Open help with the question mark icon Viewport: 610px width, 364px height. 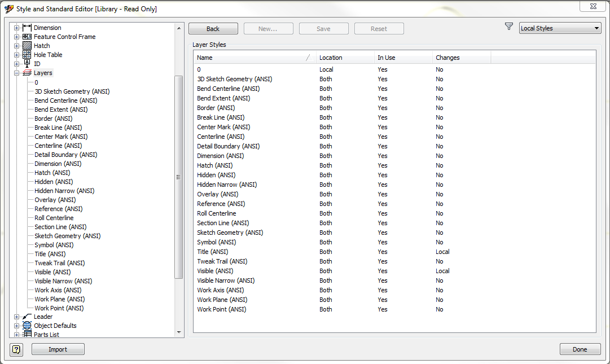coord(16,349)
